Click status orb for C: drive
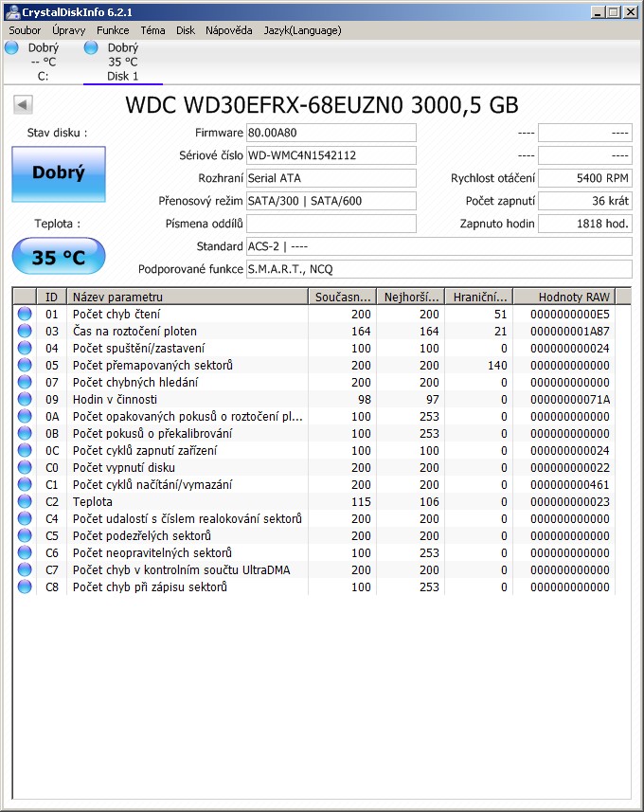The height and width of the screenshot is (812, 644). 11,47
